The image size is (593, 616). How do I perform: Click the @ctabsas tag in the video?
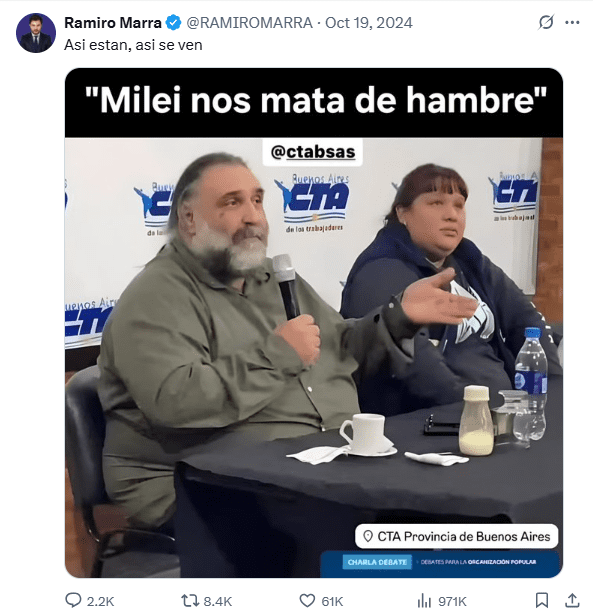pos(313,152)
